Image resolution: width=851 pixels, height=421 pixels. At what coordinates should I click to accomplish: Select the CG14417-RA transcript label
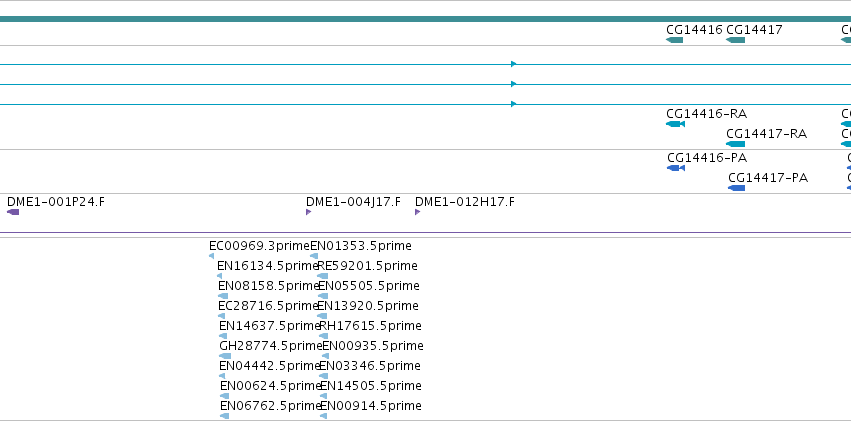[x=766, y=134]
